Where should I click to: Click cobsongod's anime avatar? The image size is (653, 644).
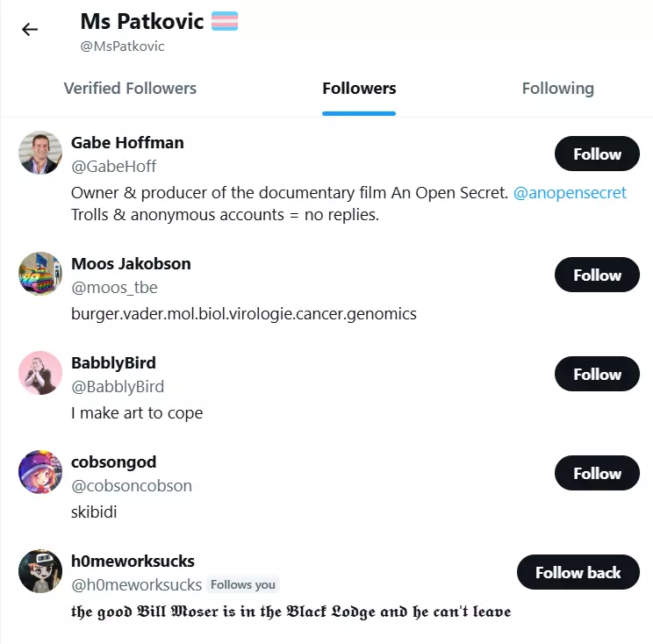pyautogui.click(x=39, y=473)
